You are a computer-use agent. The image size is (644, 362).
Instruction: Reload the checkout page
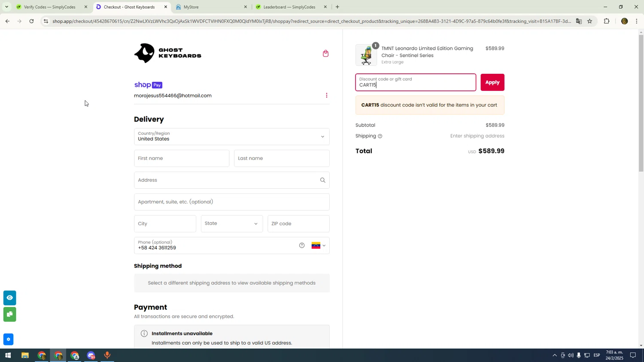31,21
